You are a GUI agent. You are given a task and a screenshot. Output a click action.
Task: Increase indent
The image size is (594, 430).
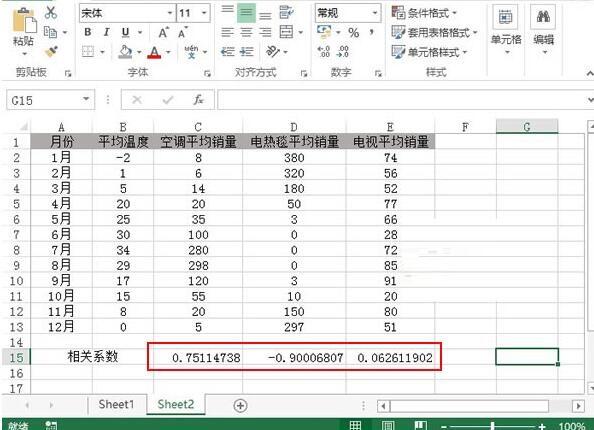(247, 52)
